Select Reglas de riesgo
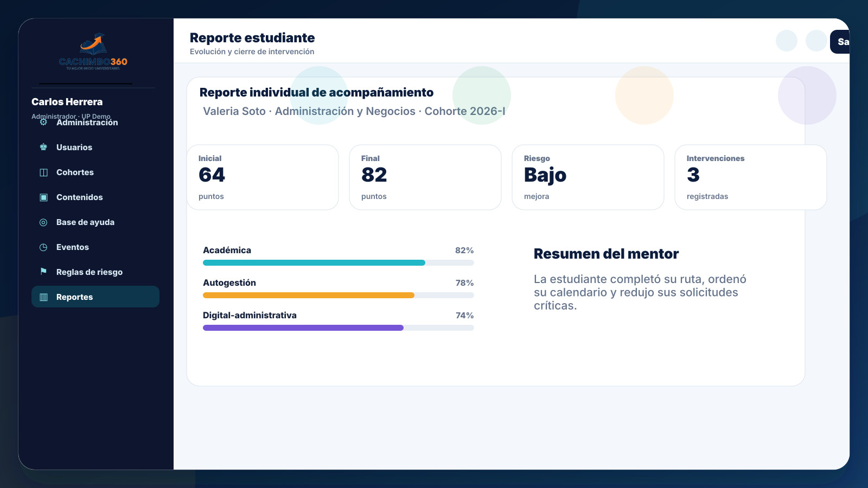 [x=95, y=272]
